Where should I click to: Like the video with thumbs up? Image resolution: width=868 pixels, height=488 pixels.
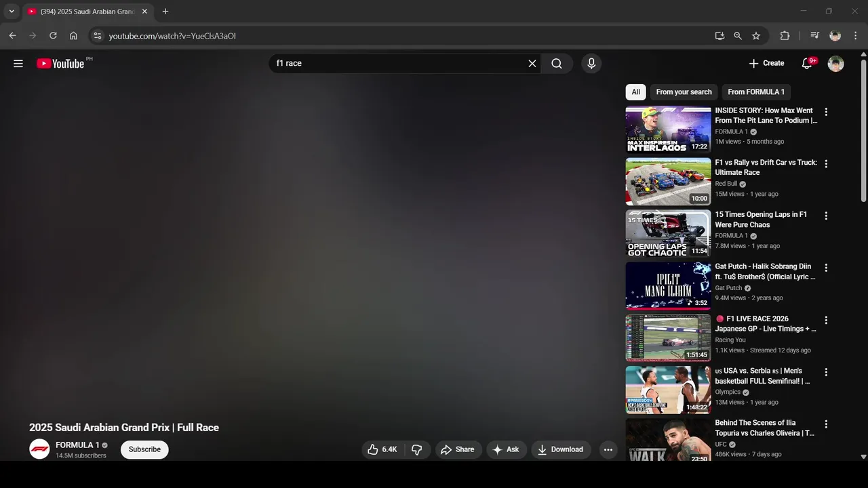pyautogui.click(x=382, y=449)
